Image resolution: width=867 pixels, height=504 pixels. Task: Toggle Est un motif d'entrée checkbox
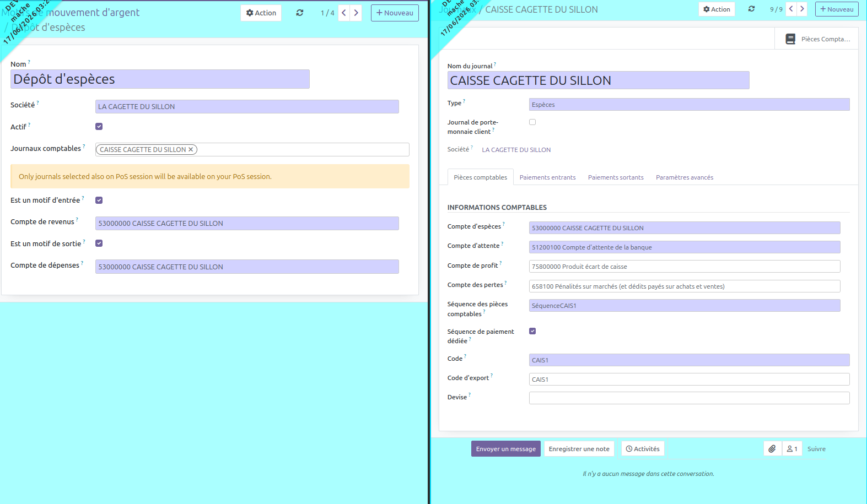(x=99, y=200)
